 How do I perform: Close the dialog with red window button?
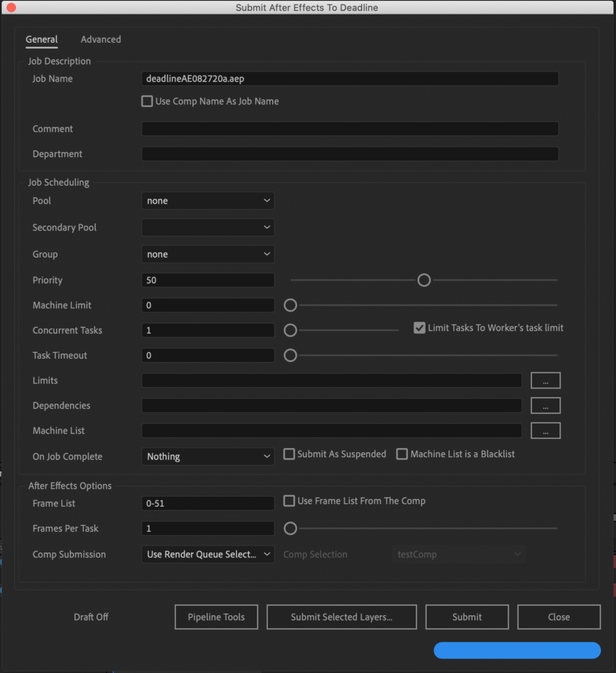11,7
